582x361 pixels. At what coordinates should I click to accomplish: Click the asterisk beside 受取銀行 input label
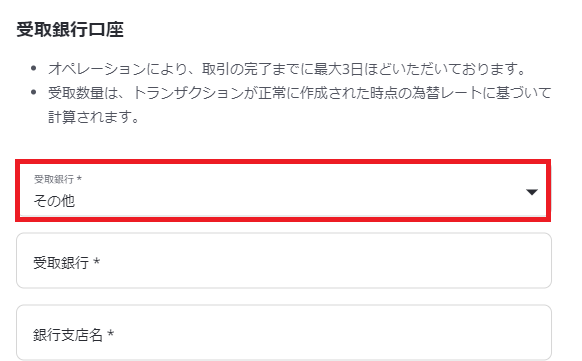[97, 261]
